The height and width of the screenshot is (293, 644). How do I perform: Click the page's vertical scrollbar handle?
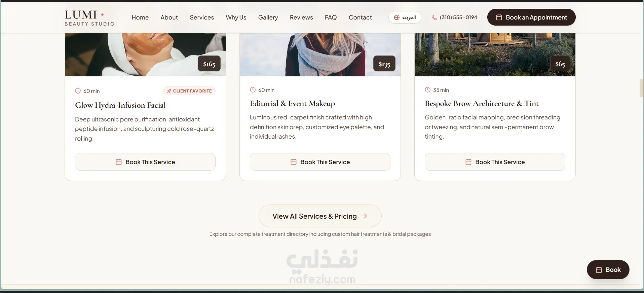[x=641, y=88]
